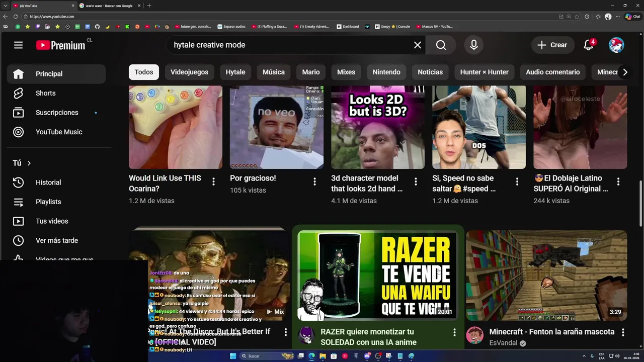Open Minecraft Fenton la araña mascota thumbnail
The width and height of the screenshot is (644, 362).
coord(546,276)
